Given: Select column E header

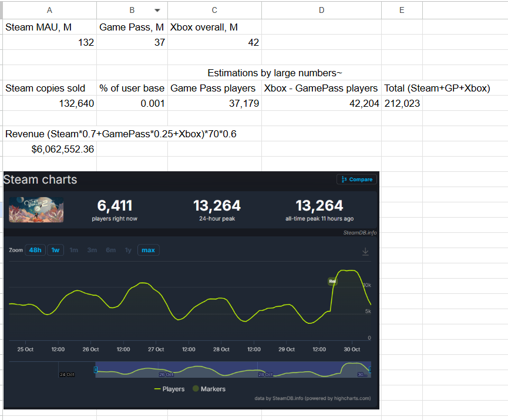Looking at the screenshot, I should pos(402,11).
